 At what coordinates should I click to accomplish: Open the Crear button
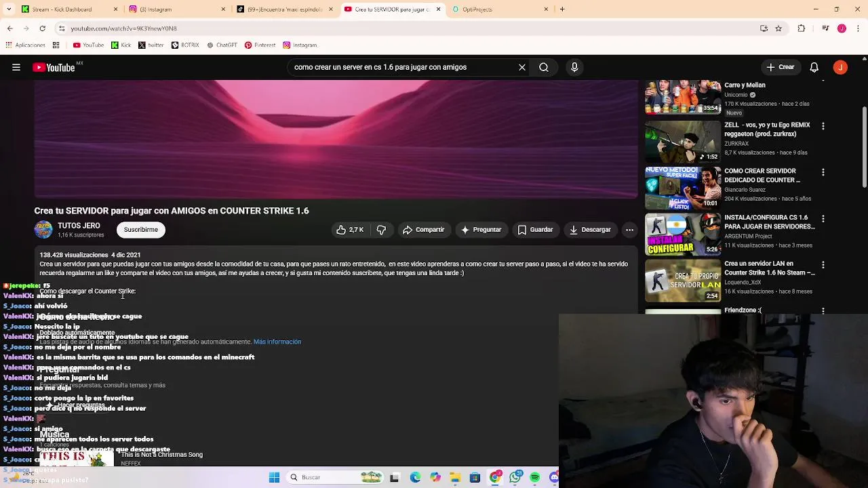(780, 67)
